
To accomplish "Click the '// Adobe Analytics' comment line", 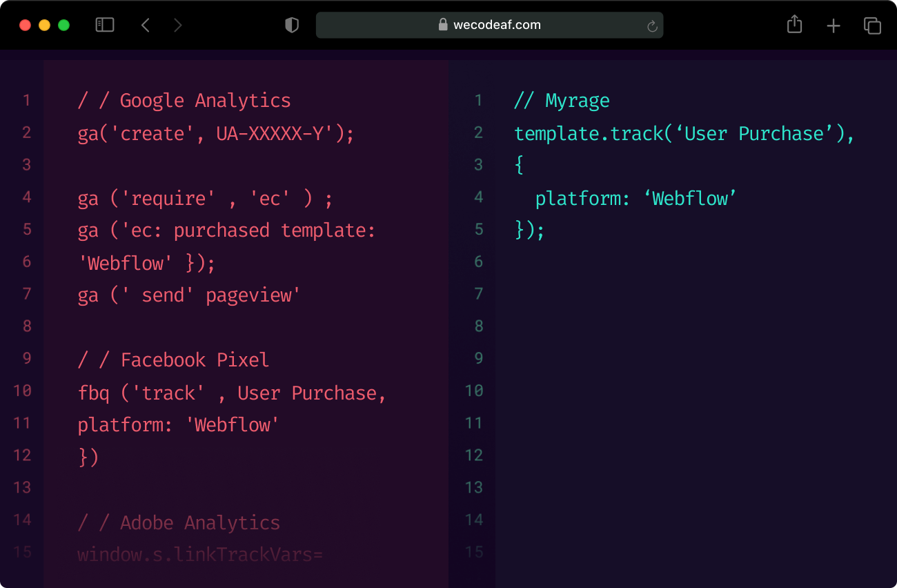I will (x=179, y=523).
